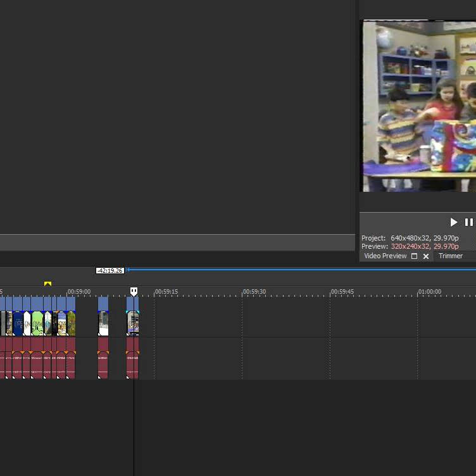Select the Video Preview tab
Image resolution: width=476 pixels, height=476 pixels.
pyautogui.click(x=385, y=256)
